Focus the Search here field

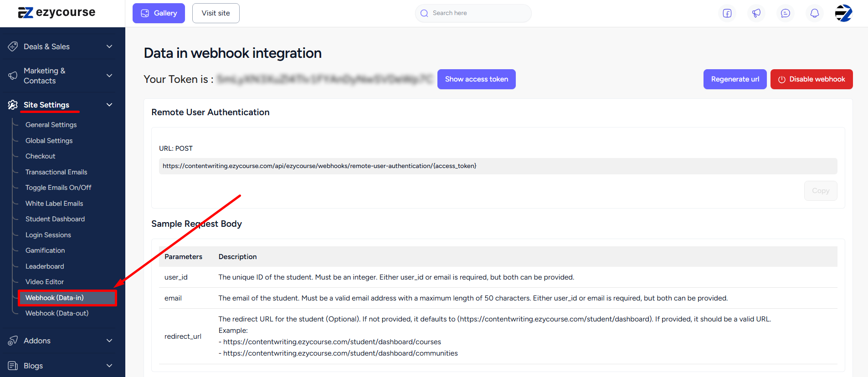pyautogui.click(x=473, y=13)
